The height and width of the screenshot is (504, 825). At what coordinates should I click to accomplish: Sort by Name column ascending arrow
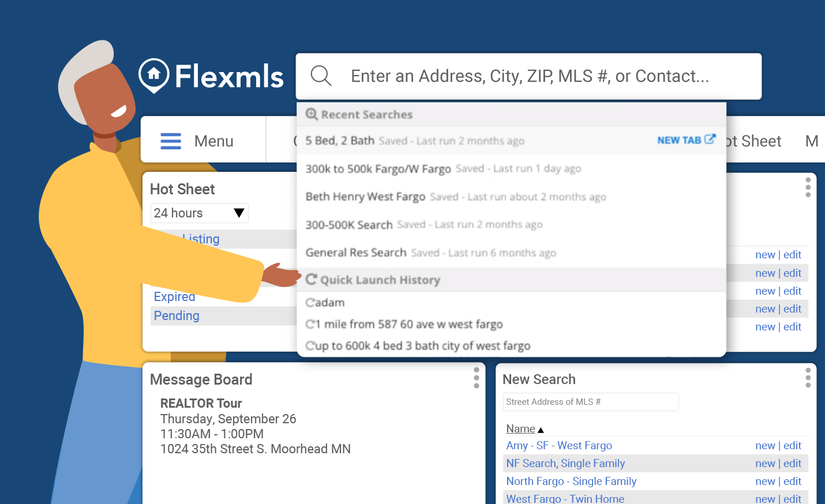[541, 430]
